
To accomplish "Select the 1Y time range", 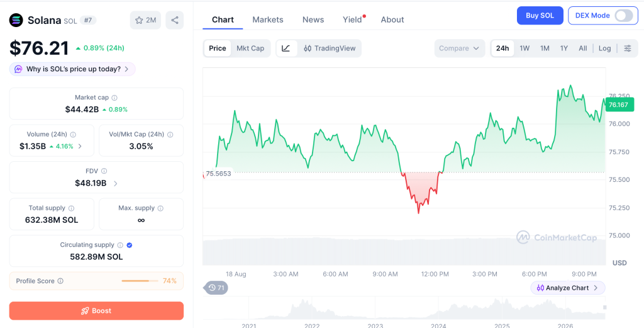I will pos(564,48).
